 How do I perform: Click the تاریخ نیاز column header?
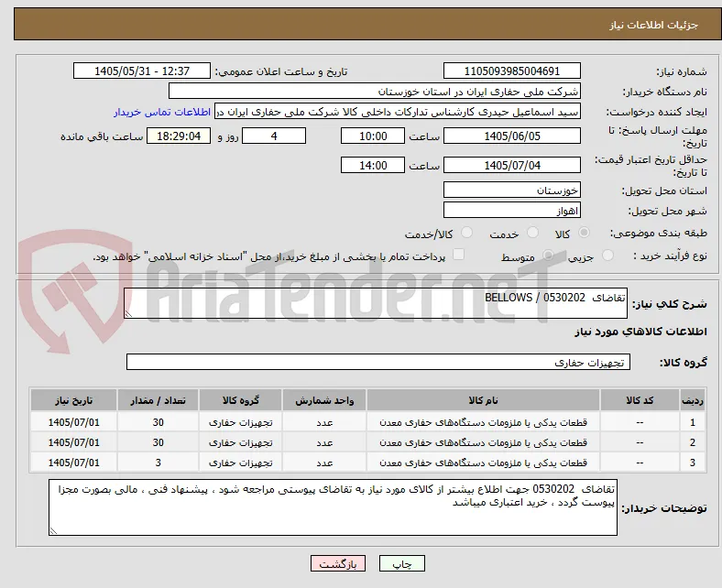[73, 400]
